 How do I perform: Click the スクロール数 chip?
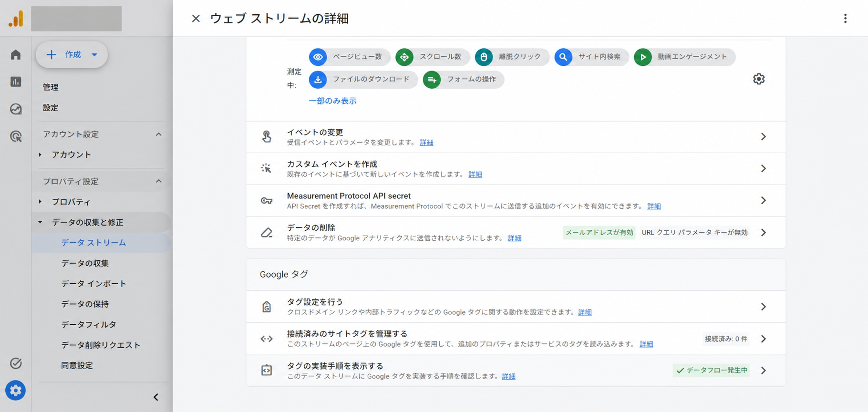pyautogui.click(x=432, y=57)
